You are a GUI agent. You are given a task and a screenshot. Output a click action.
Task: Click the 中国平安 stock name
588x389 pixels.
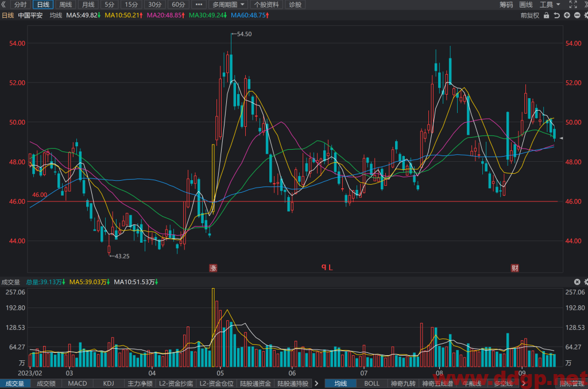point(30,15)
